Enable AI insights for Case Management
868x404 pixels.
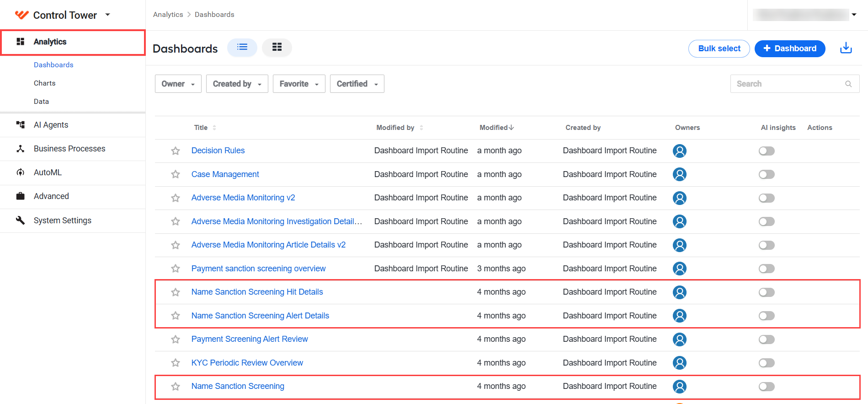click(767, 174)
